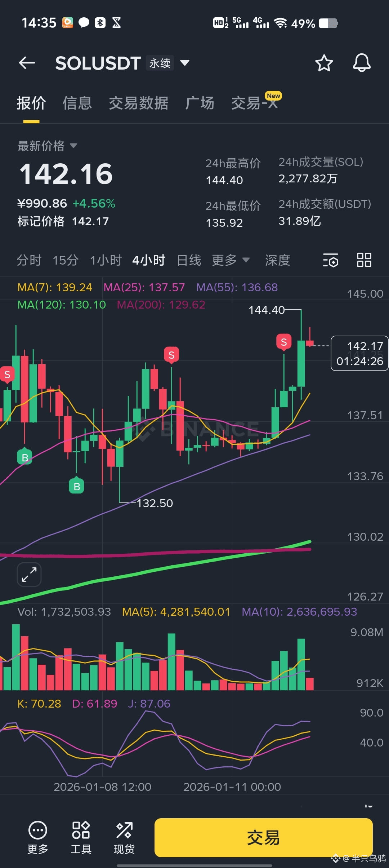Tap the chat bubble notification icon
The height and width of the screenshot is (868, 389).
coord(84,23)
